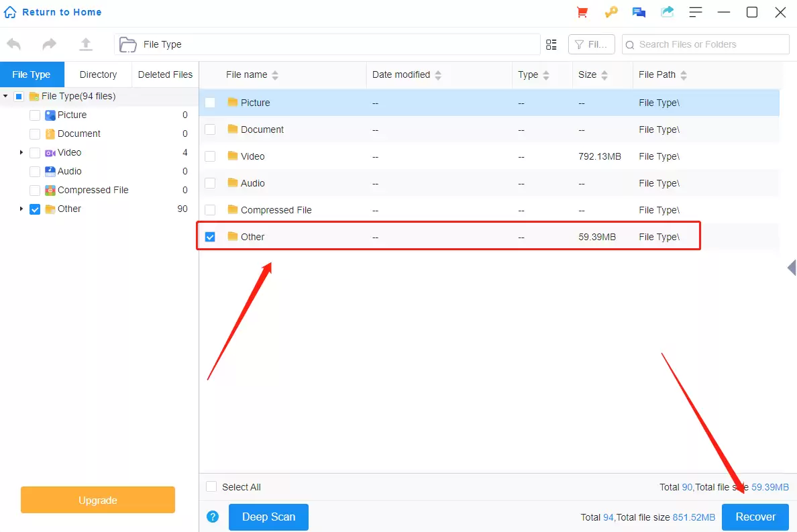Viewport: 797px width, 532px height.
Task: Check the Video checkbox in sidebar tree
Action: coord(35,153)
